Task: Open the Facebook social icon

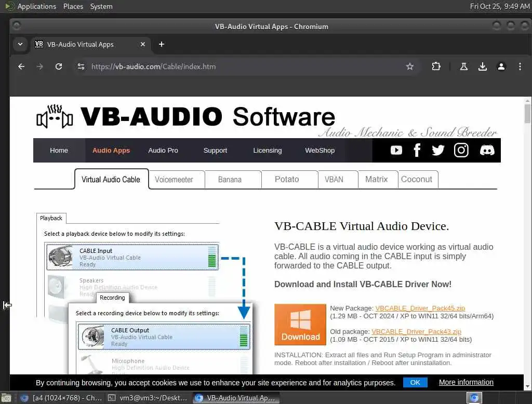Action: pyautogui.click(x=417, y=150)
